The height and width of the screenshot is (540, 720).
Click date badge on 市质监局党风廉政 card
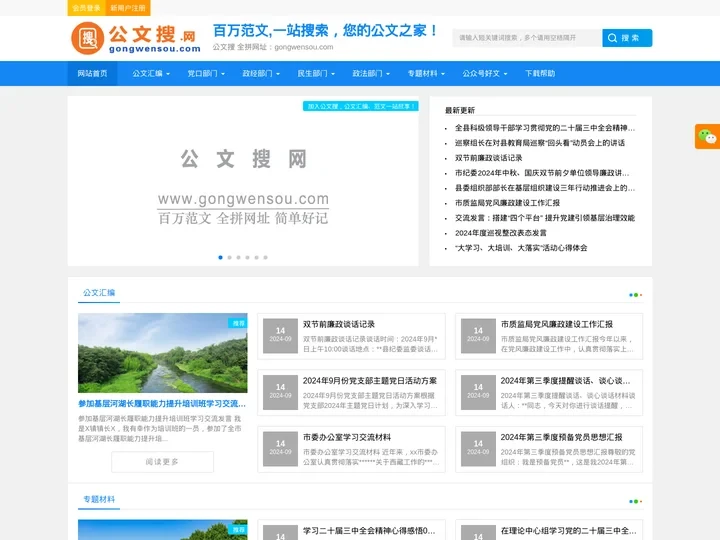[x=478, y=336]
